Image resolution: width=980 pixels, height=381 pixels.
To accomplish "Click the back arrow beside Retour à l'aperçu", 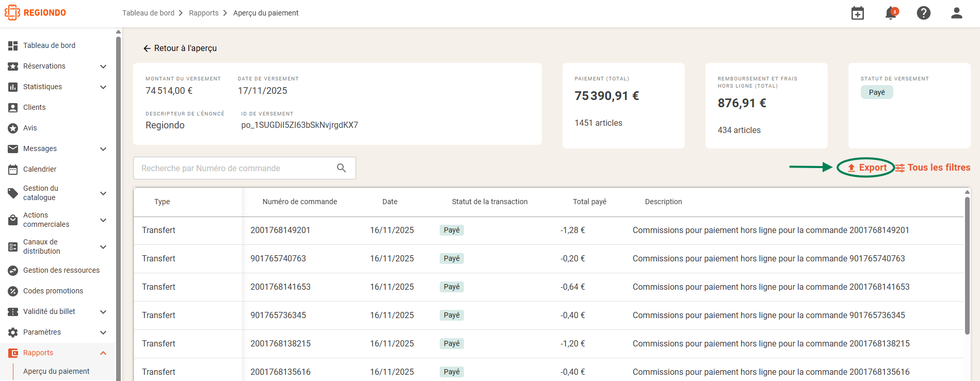I will click(x=147, y=48).
